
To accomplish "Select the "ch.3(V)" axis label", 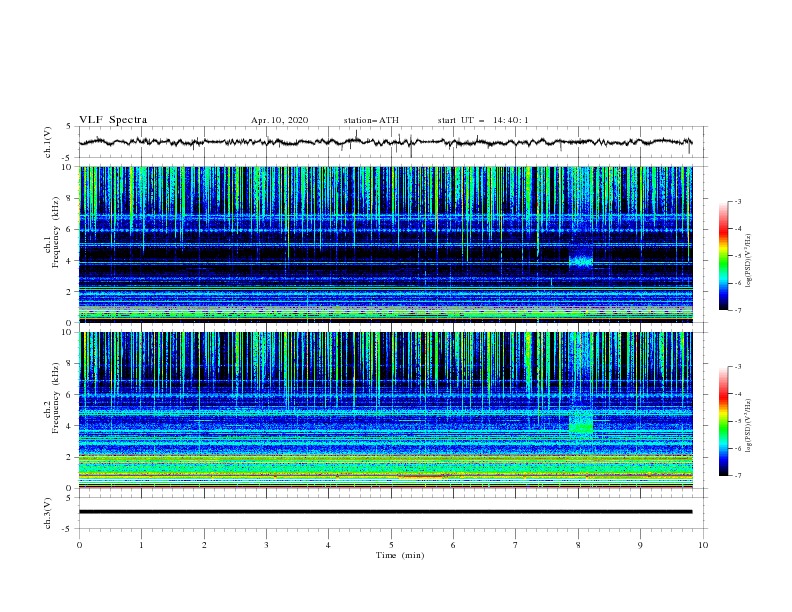I will [48, 513].
